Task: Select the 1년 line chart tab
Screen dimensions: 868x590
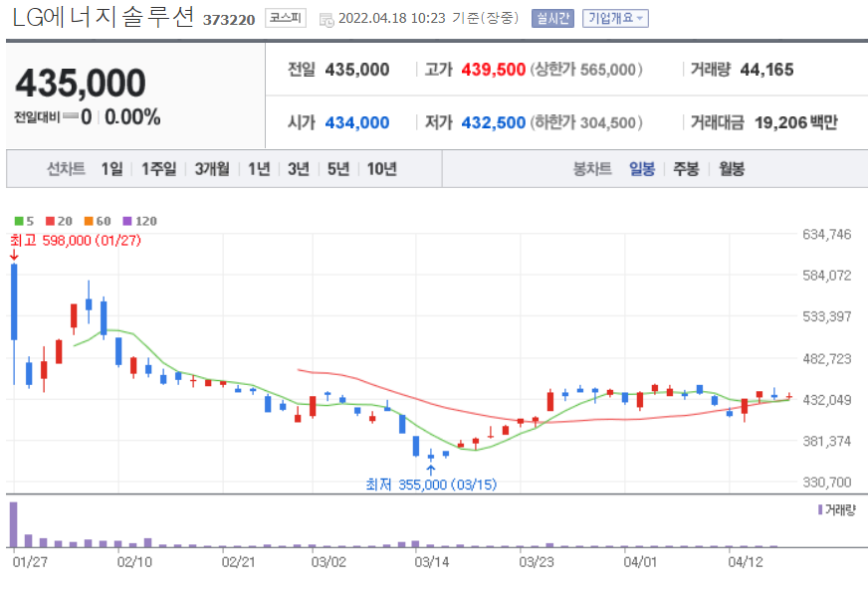Action: 259,168
